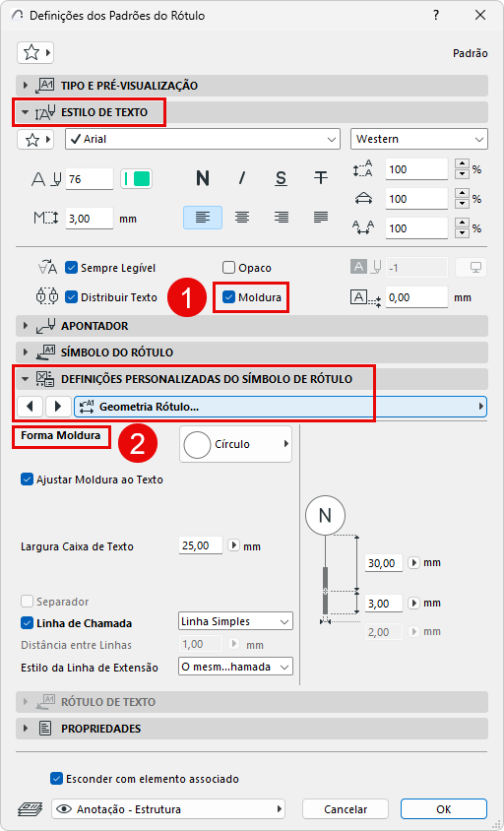Toggle italic text formatting
Viewport: 504px width, 831px height.
[x=242, y=178]
